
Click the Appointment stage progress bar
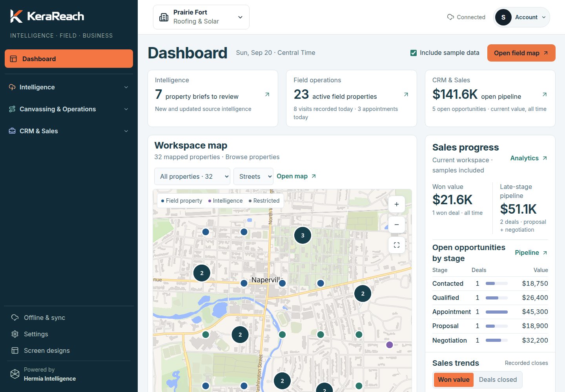click(x=497, y=312)
